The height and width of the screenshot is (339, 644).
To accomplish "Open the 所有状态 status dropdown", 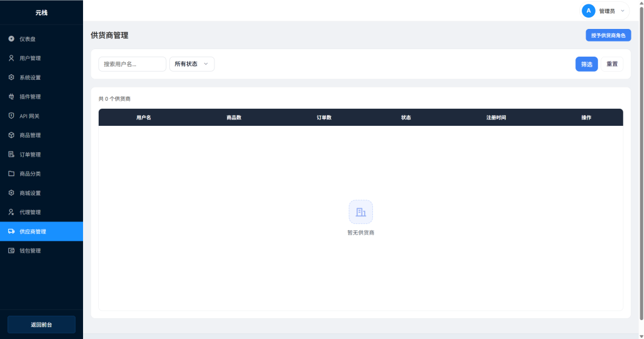I will point(192,64).
